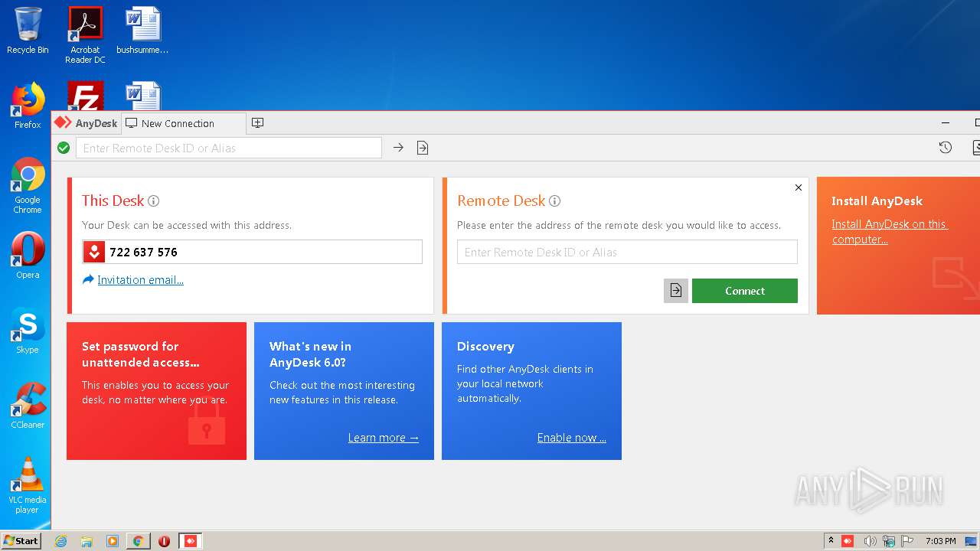Open Opera desktop icon
The image size is (980, 551).
28,256
